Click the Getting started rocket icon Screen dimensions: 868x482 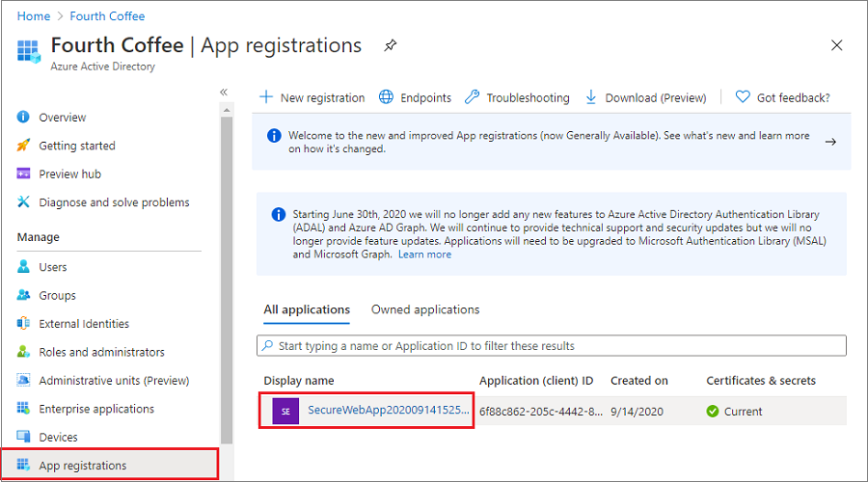[23, 146]
